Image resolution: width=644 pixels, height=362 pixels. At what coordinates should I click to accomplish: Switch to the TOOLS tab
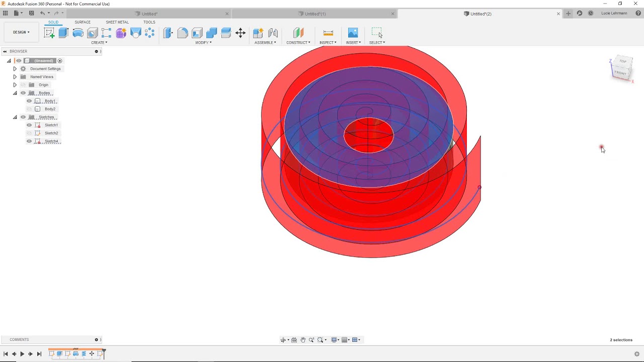[x=149, y=22]
